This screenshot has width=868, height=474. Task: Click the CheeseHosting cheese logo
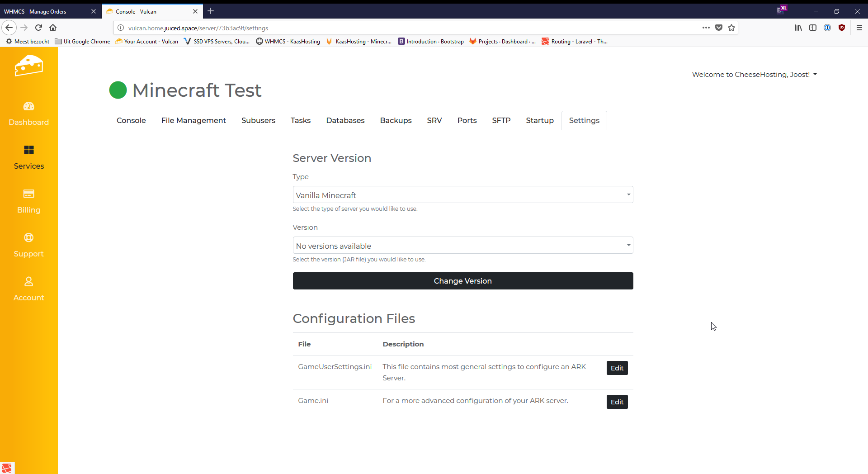tap(28, 66)
